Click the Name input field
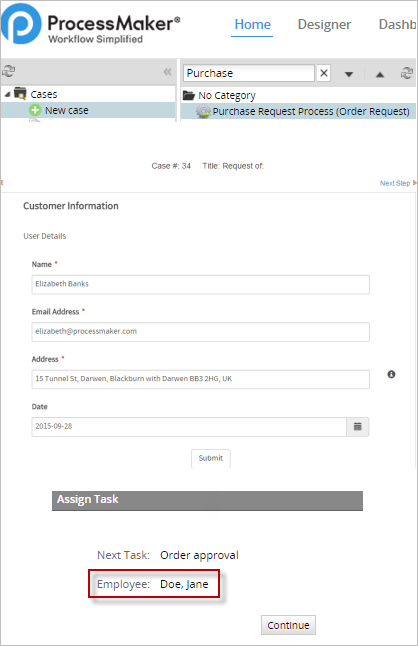The image size is (418, 646). pos(201,284)
